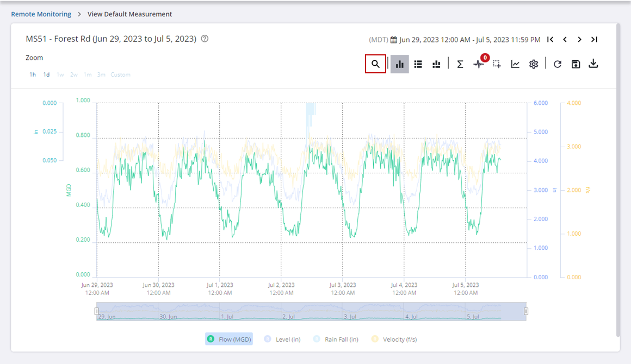Grab the left navigator range handle
The height and width of the screenshot is (364, 631).
[x=97, y=311]
